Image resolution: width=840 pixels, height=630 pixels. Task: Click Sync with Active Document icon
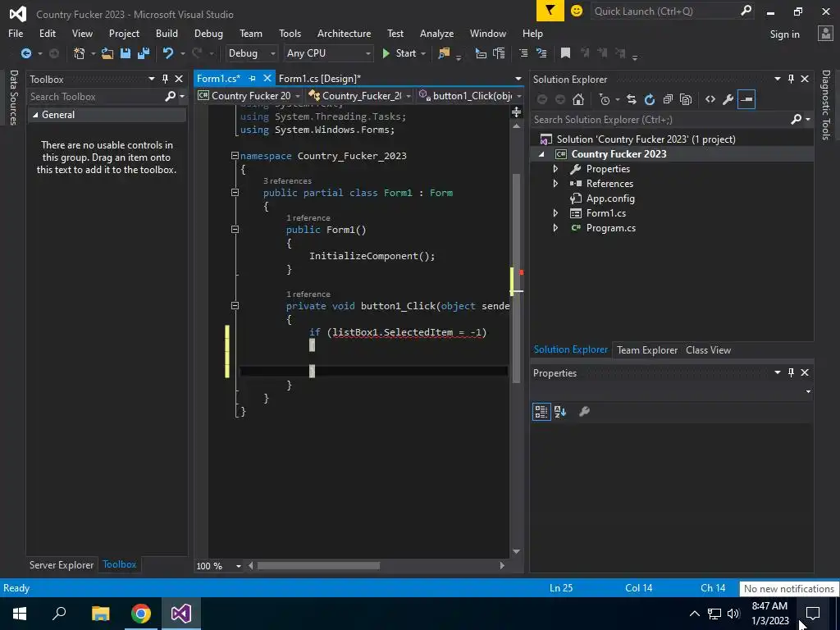pos(632,99)
